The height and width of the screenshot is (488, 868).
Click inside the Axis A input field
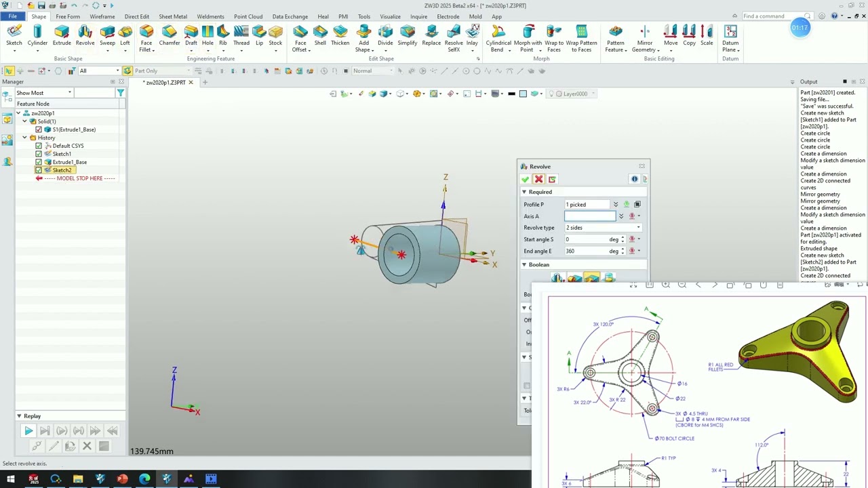coord(590,216)
